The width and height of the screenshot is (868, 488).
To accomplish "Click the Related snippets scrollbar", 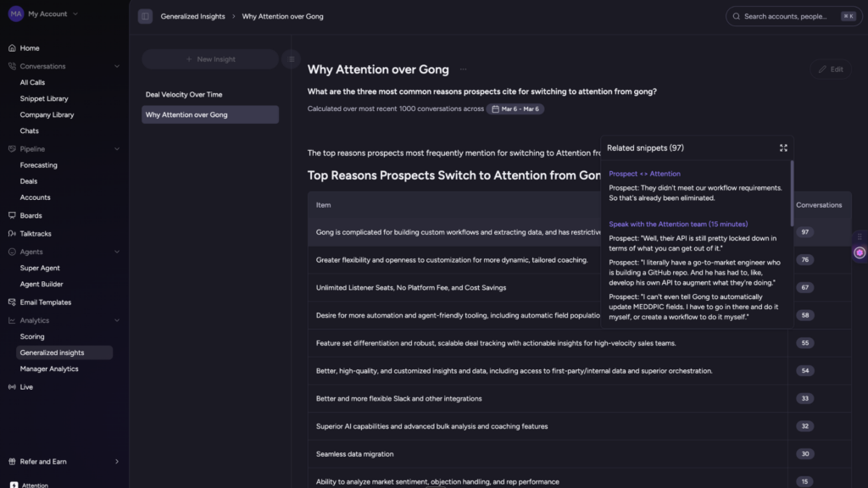I will [792, 194].
